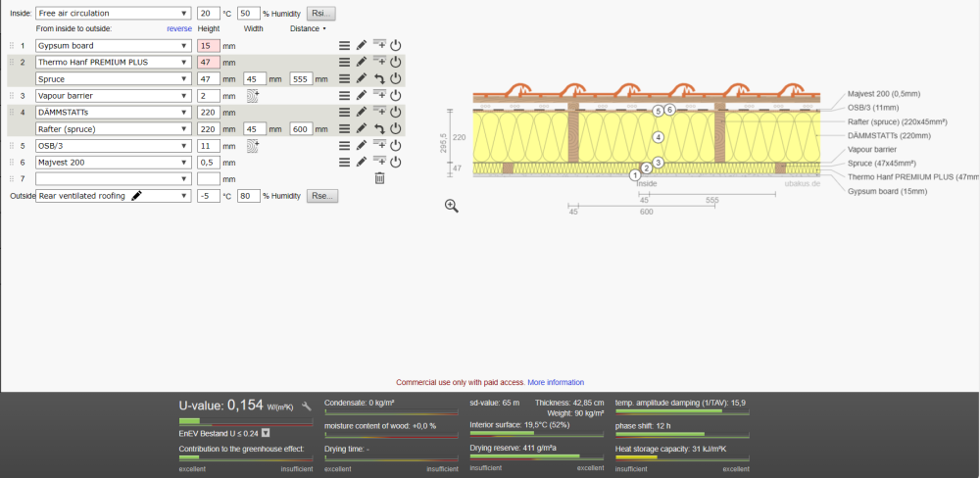Click the Rsi... button
The width and height of the screenshot is (980, 478).
321,13
